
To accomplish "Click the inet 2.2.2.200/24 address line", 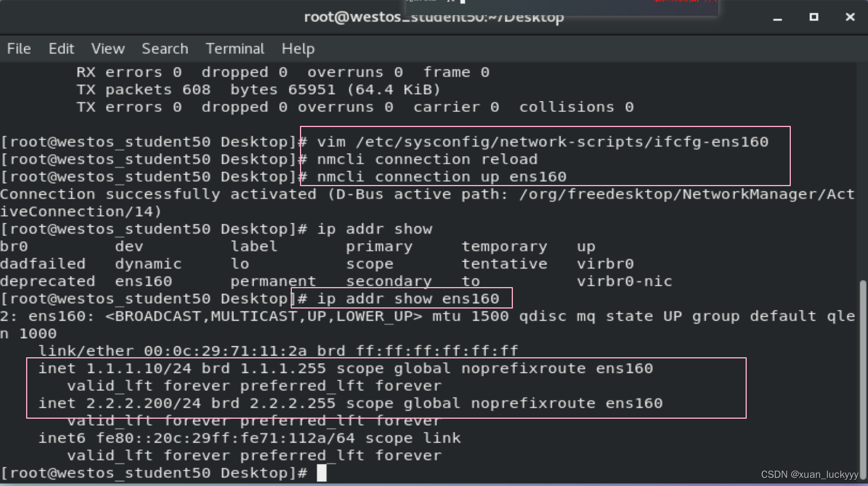I will pyautogui.click(x=350, y=403).
